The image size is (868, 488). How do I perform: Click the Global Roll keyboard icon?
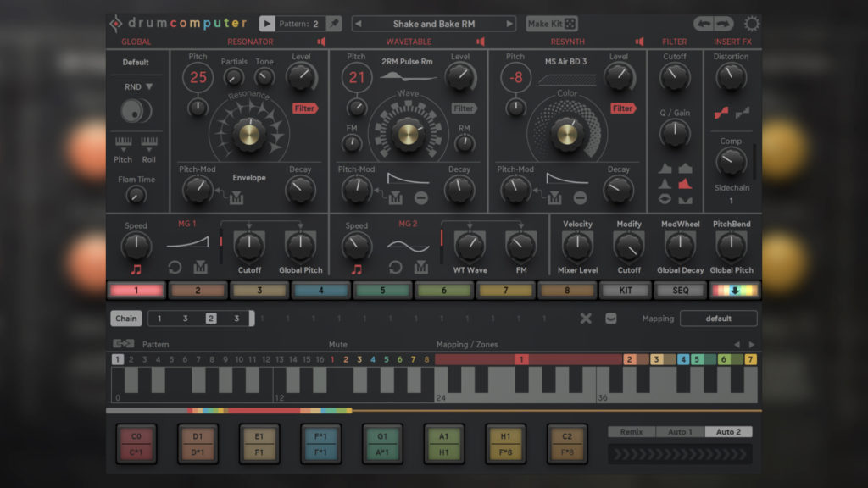[149, 142]
